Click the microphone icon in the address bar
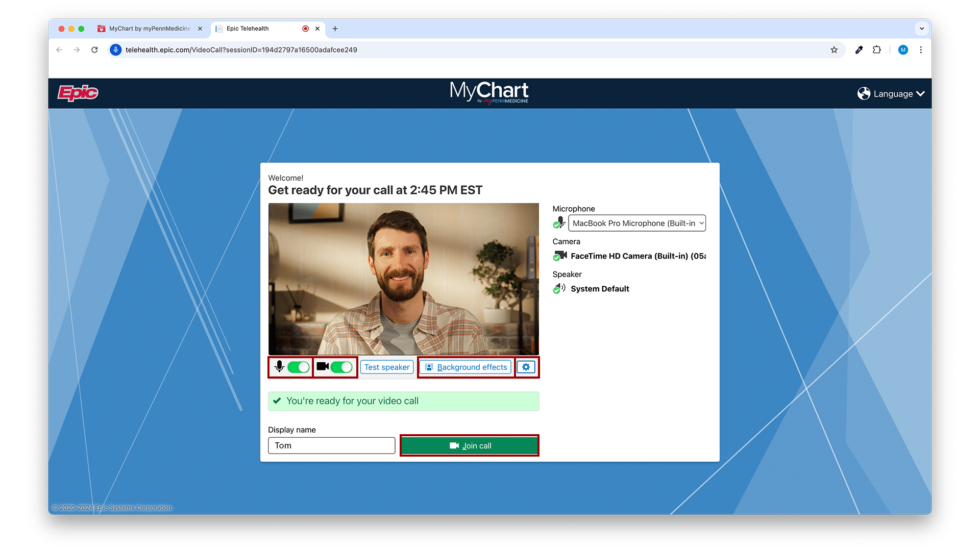Viewport: 980px width, 551px height. pos(116,49)
